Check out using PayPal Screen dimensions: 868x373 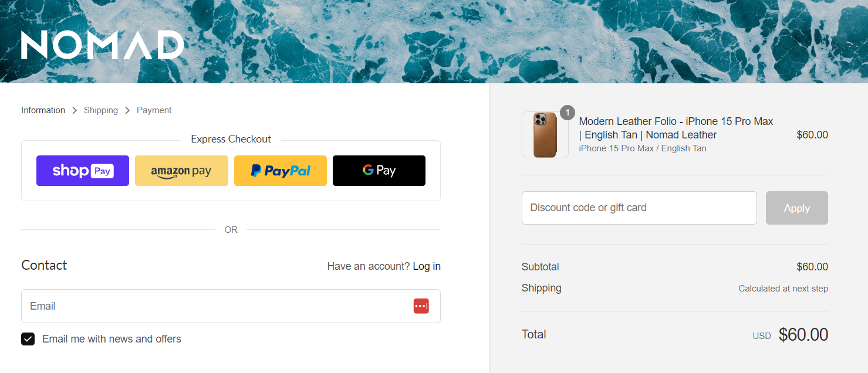click(281, 171)
